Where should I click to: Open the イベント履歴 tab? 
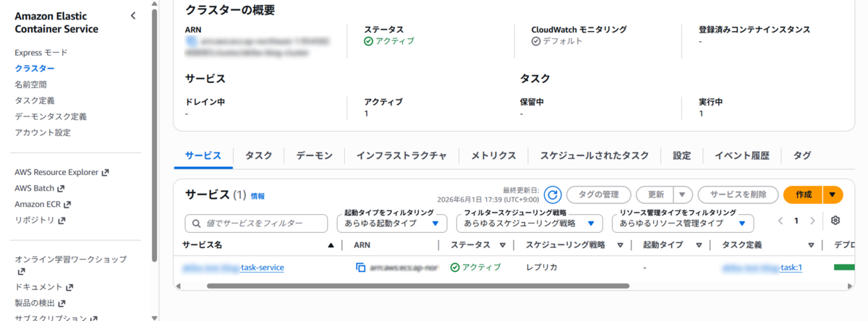pyautogui.click(x=742, y=155)
